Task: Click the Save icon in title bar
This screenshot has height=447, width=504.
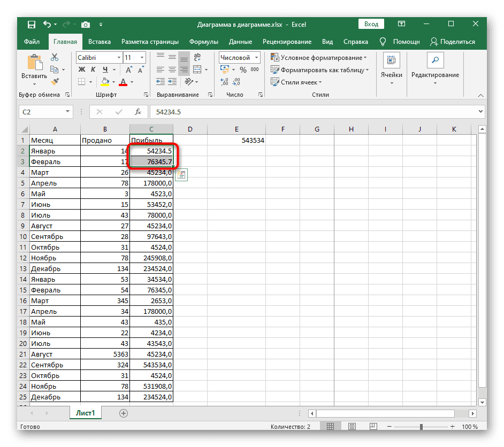Action: click(31, 25)
